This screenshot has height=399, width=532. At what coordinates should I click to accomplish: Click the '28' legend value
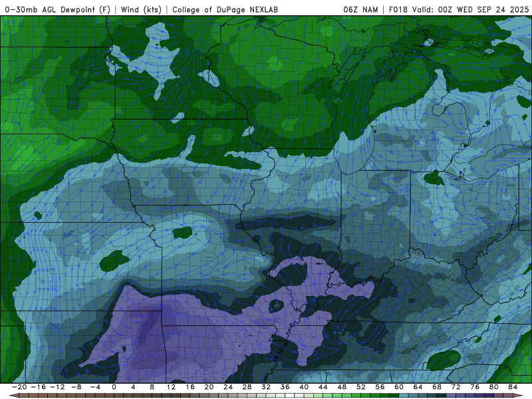247,387
